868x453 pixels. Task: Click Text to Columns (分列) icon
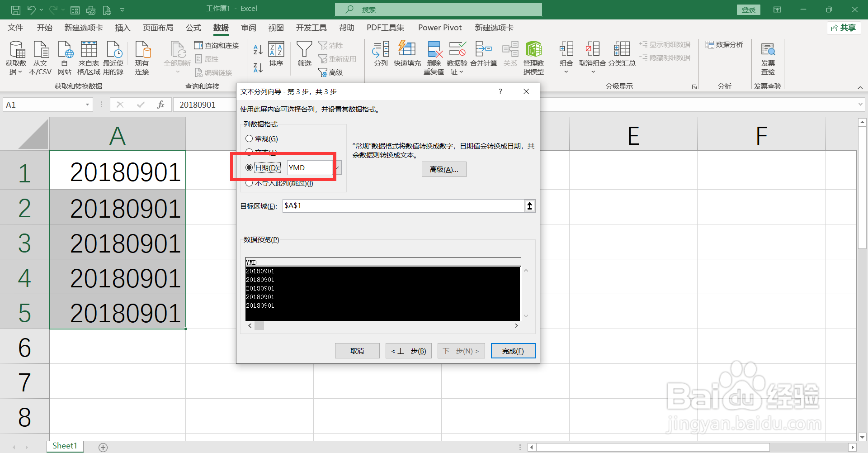pyautogui.click(x=381, y=49)
